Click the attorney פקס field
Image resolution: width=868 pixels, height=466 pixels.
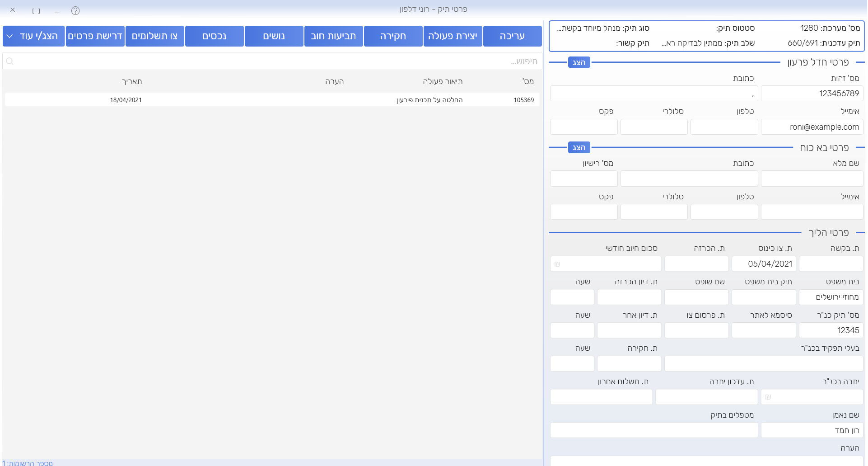[x=583, y=212]
